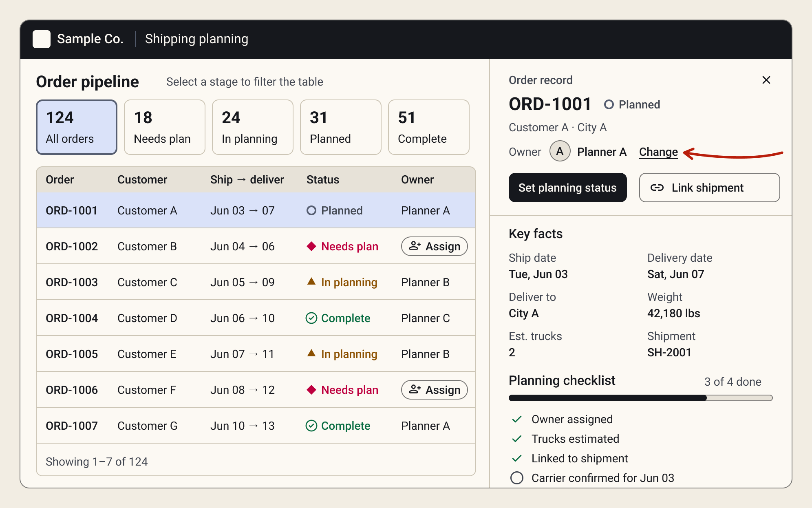This screenshot has width=812, height=508.
Task: Click Customer G cell in table
Action: [148, 426]
